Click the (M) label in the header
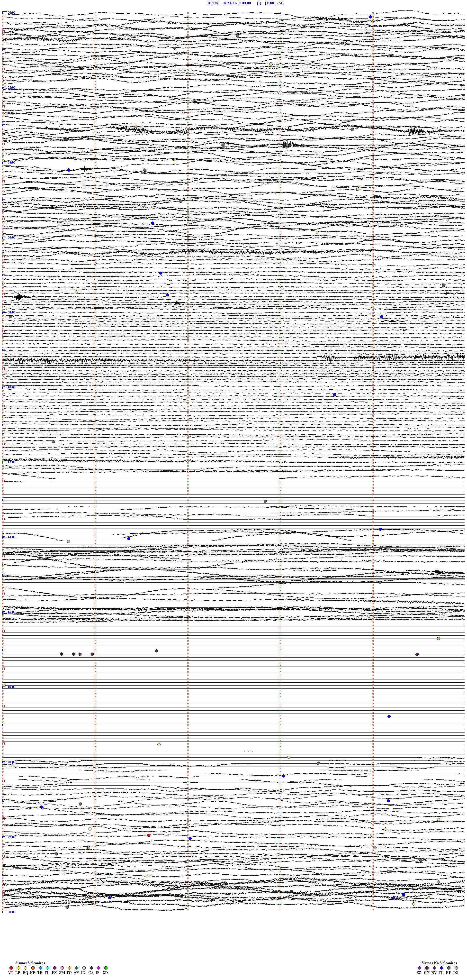467x980 pixels. click(280, 3)
